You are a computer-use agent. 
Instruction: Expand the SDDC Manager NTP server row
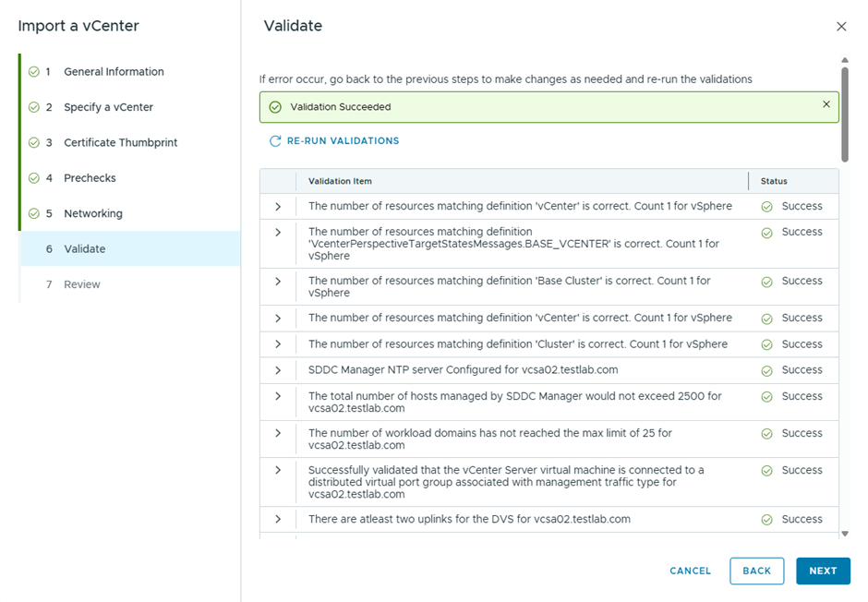278,370
